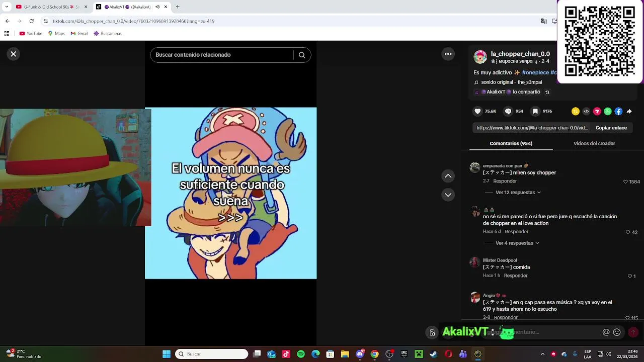
Task: Click the #onepiece hashtag
Action: coord(535,72)
